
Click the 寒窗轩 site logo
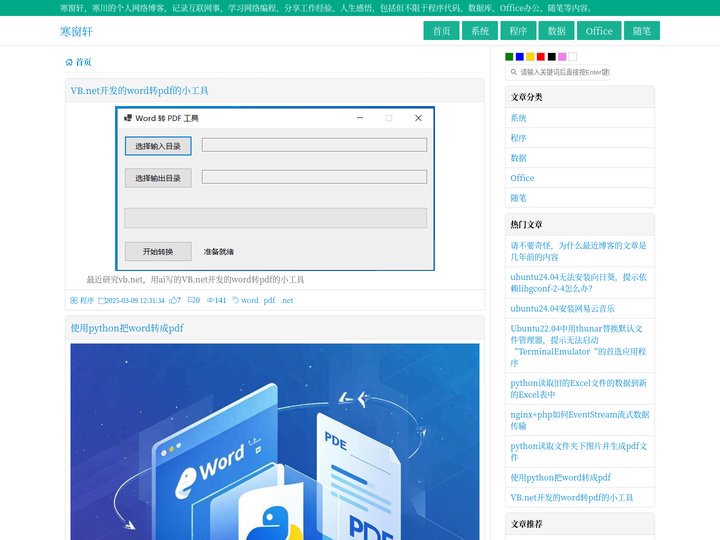76,31
